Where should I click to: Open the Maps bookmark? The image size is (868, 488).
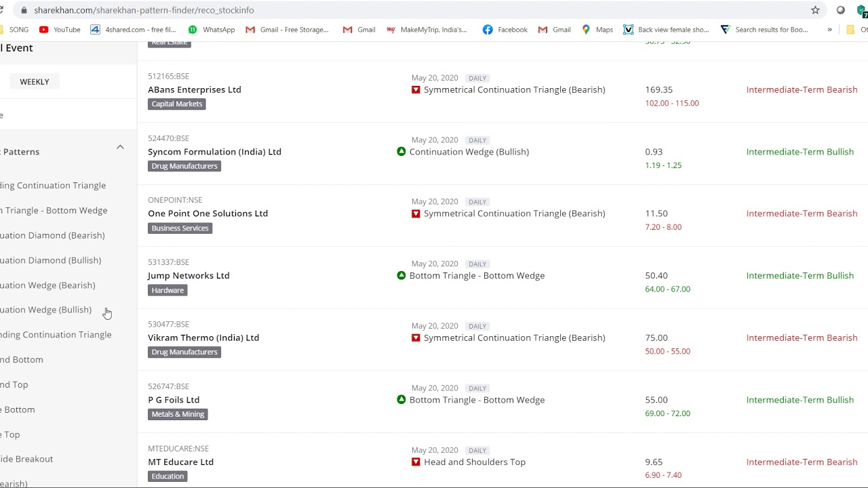[x=597, y=30]
